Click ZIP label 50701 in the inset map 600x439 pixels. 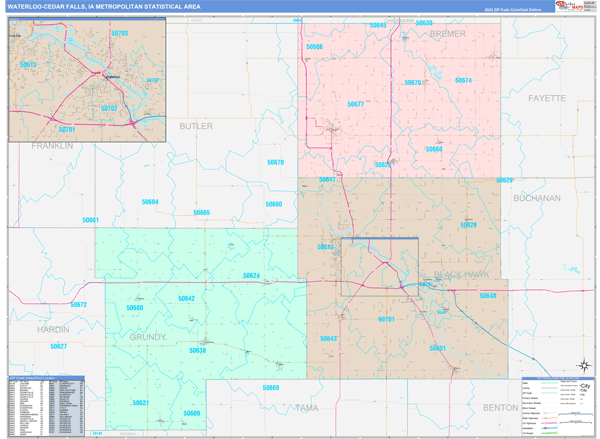pyautogui.click(x=67, y=130)
